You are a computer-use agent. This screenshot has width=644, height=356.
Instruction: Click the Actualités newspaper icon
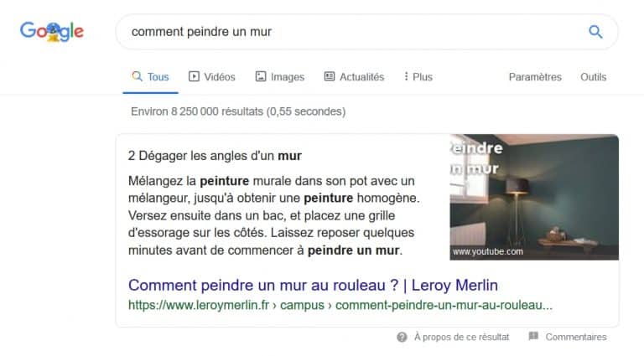tap(330, 76)
